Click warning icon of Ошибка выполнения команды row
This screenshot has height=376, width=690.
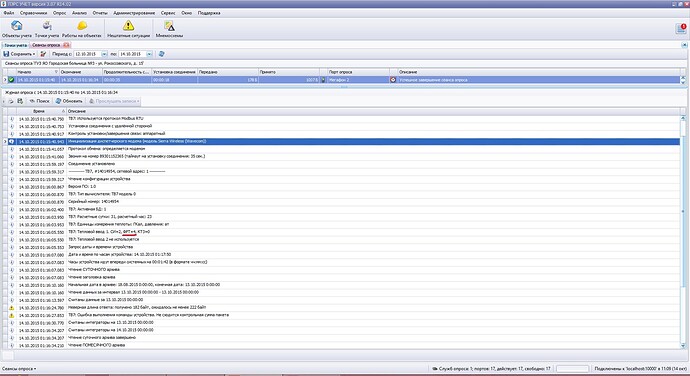click(11, 315)
